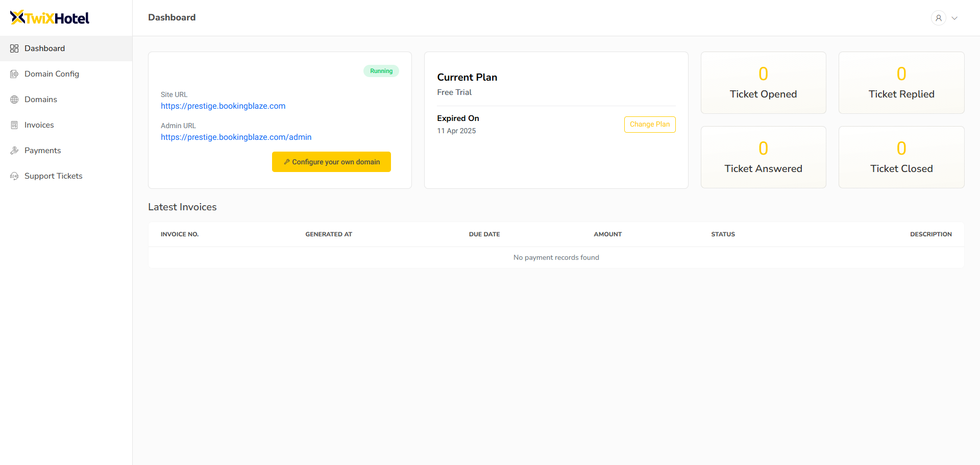This screenshot has height=465, width=980.
Task: Go to the Support Tickets page
Action: (53, 176)
